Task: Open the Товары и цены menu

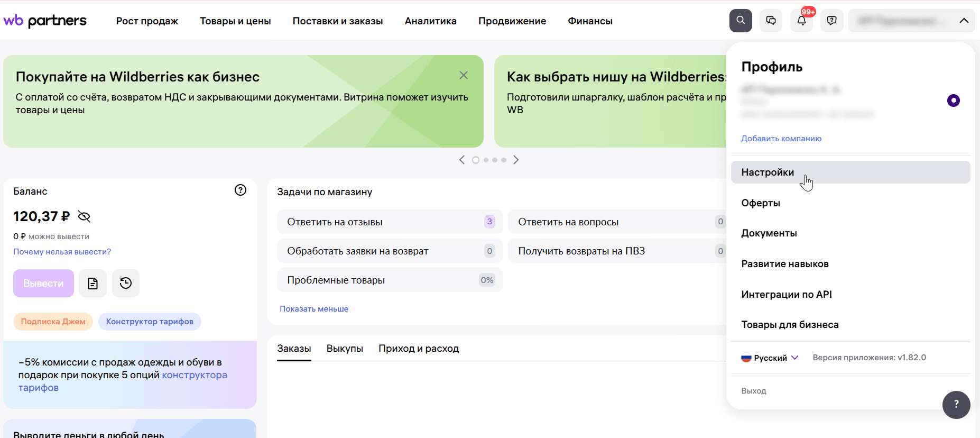Action: coord(235,21)
